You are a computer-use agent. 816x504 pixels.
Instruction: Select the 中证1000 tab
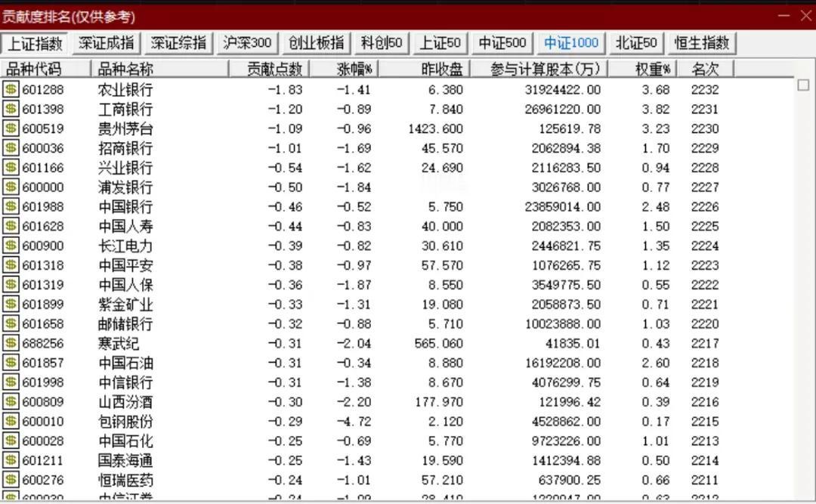click(x=571, y=43)
